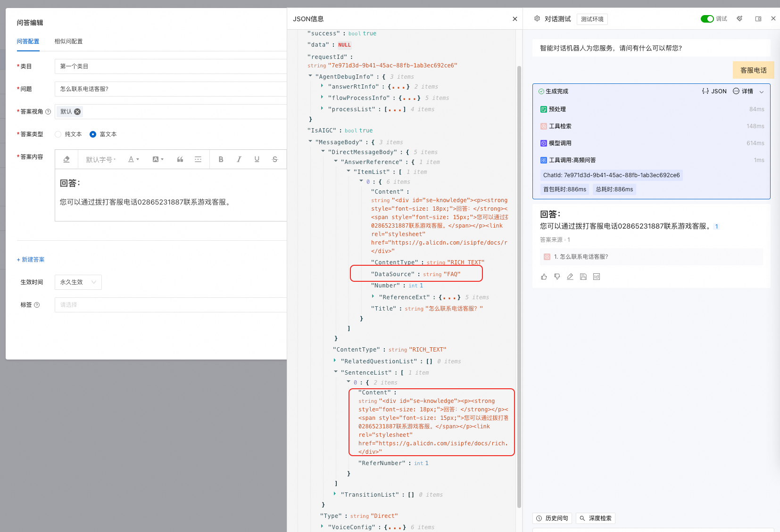Collapse the MessageBody JSON node
The image size is (780, 532).
tap(310, 141)
